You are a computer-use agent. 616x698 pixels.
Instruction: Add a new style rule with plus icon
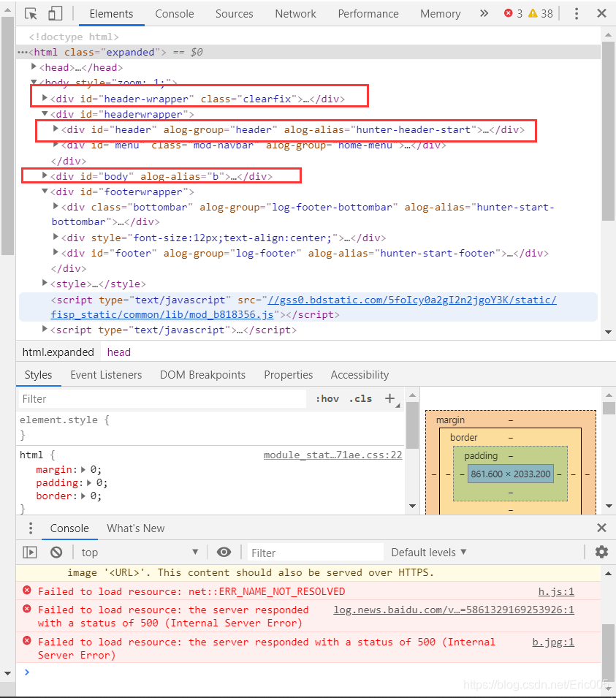[390, 398]
